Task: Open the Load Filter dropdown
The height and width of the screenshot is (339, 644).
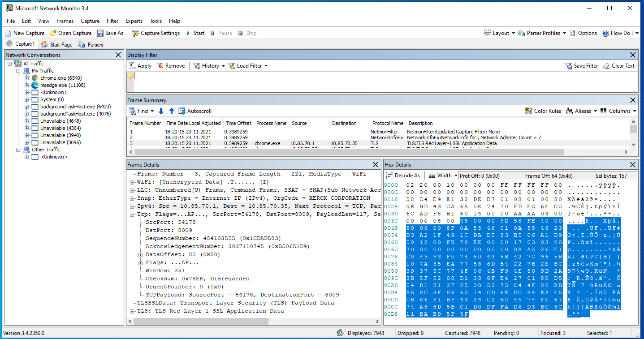Action: (x=248, y=66)
